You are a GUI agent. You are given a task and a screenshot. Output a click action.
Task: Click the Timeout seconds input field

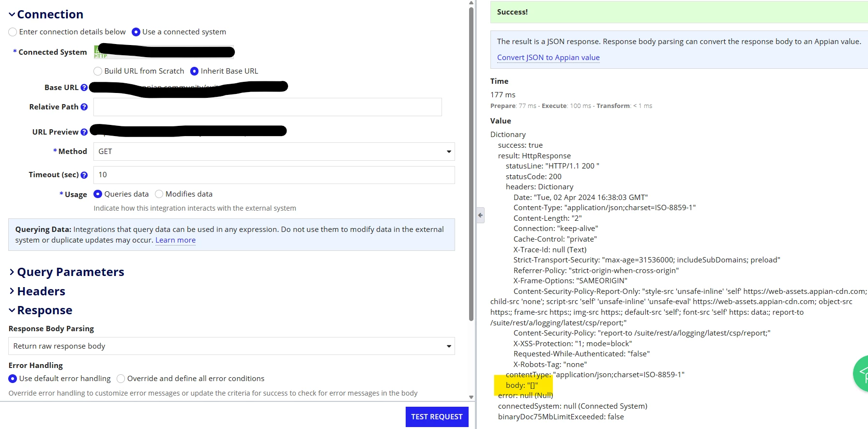click(274, 175)
